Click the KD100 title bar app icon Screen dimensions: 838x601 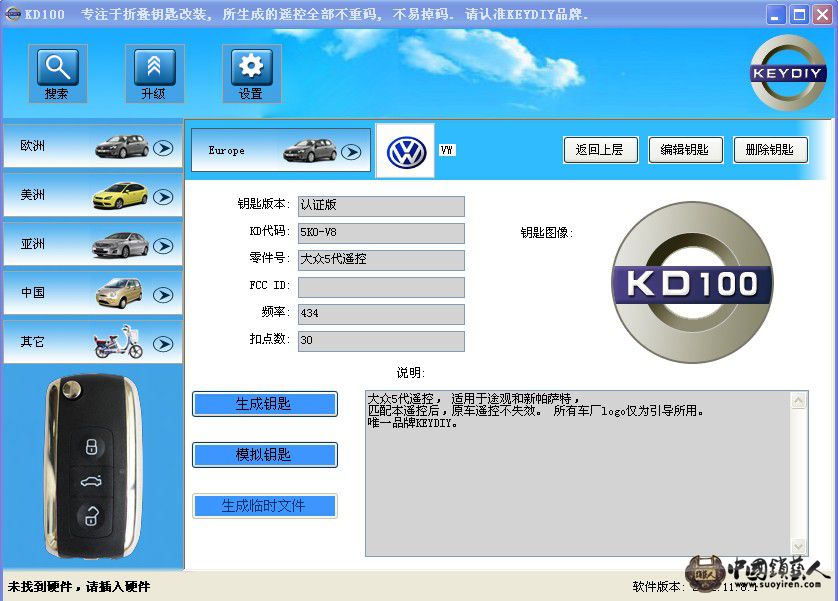click(x=13, y=14)
